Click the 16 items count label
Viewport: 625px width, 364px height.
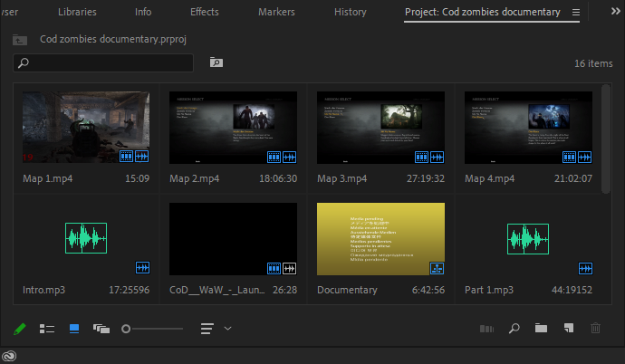pyautogui.click(x=593, y=63)
